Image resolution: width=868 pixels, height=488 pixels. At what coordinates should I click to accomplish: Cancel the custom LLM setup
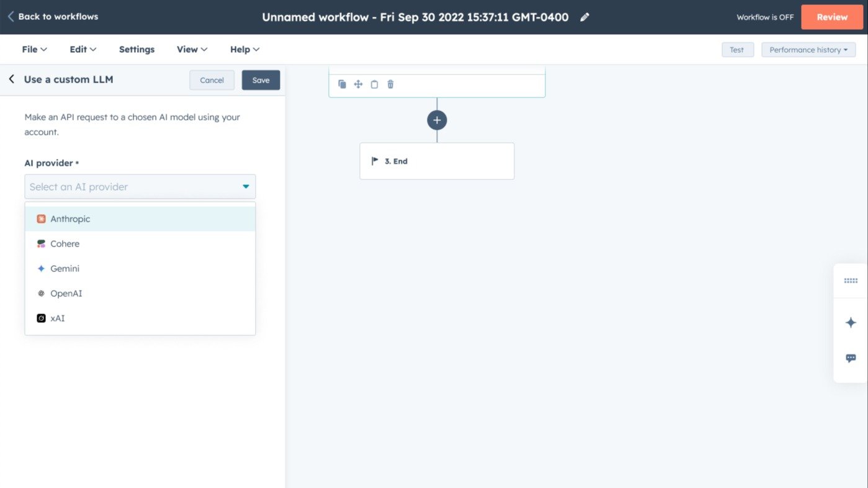(212, 79)
